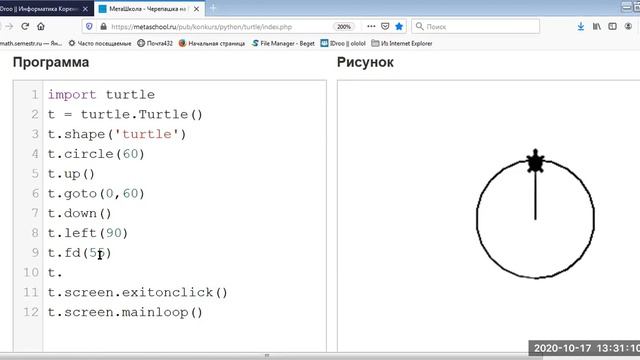Click the metaschool.ru address bar URL
Screen dimensions: 640x360
(201, 27)
